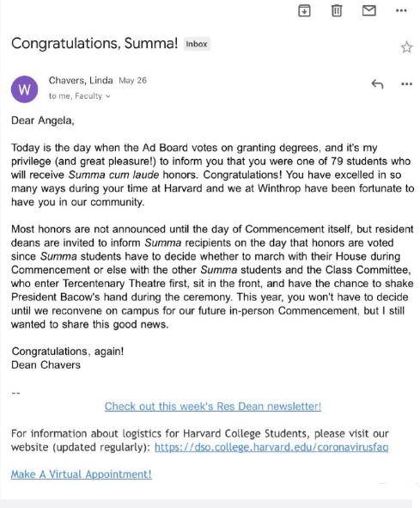The height and width of the screenshot is (508, 420).
Task: Open the Res Dean newsletter link
Action: coord(213,407)
